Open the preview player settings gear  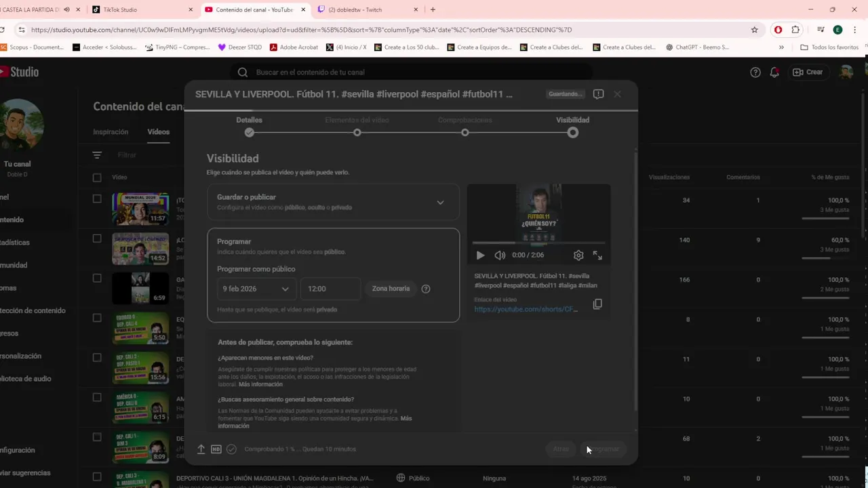(578, 256)
